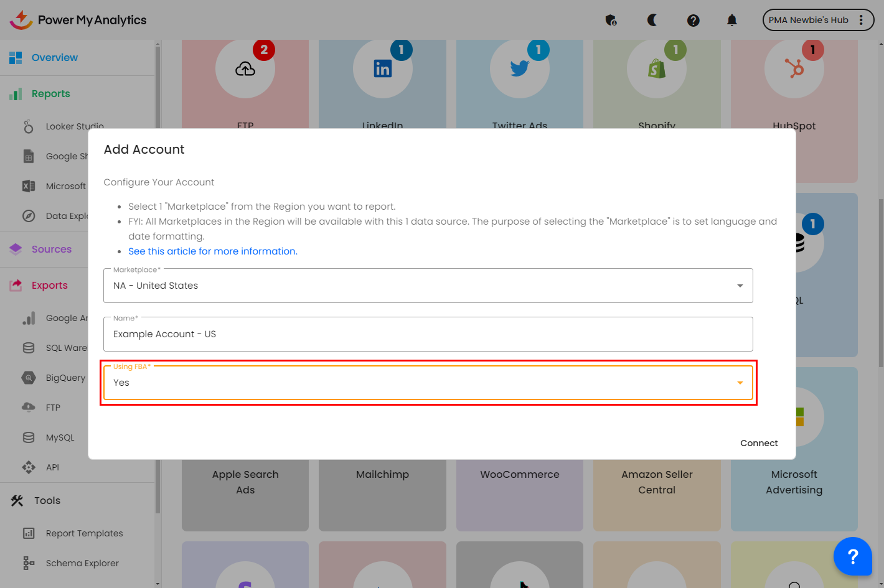Click the API export icon
The height and width of the screenshot is (588, 884).
pos(29,467)
